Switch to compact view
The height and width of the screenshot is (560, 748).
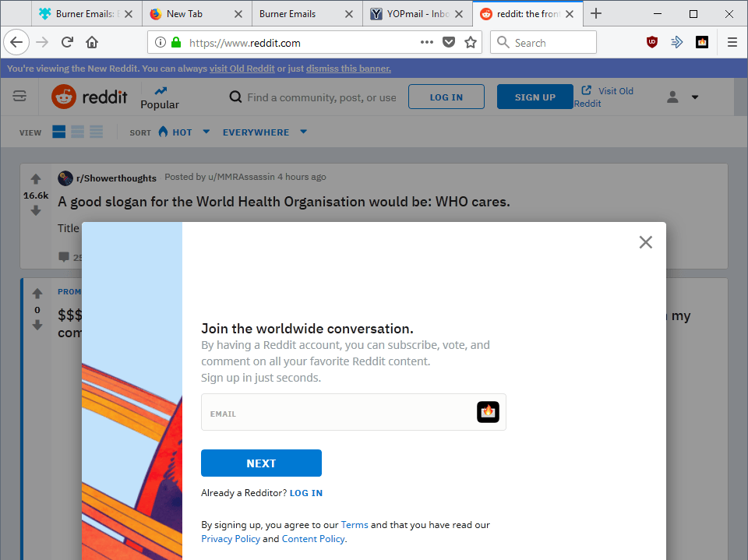point(96,132)
